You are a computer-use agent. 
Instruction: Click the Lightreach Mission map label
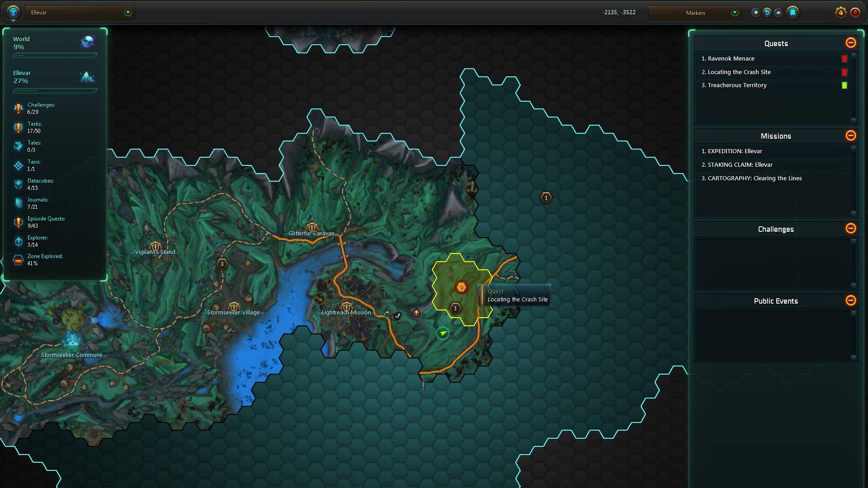[346, 313]
